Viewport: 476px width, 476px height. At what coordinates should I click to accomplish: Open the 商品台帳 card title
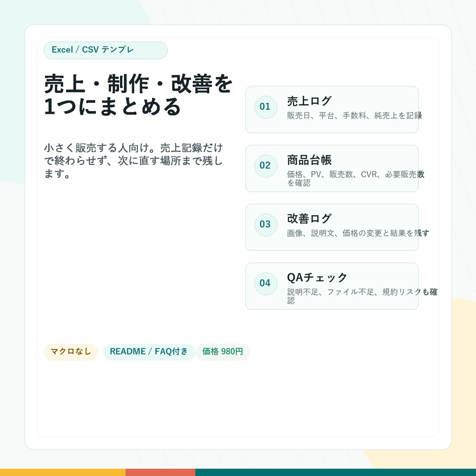[x=309, y=160]
